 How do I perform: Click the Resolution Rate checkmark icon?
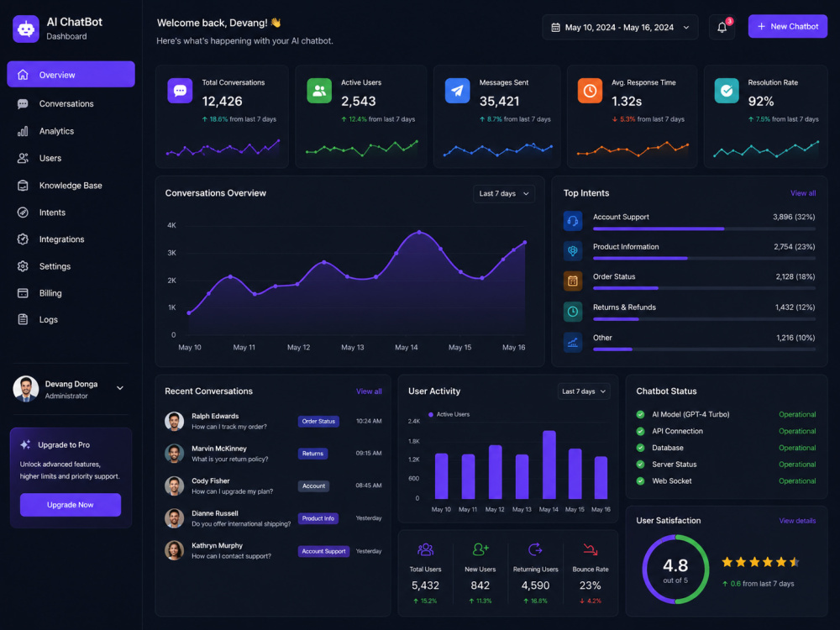point(727,91)
